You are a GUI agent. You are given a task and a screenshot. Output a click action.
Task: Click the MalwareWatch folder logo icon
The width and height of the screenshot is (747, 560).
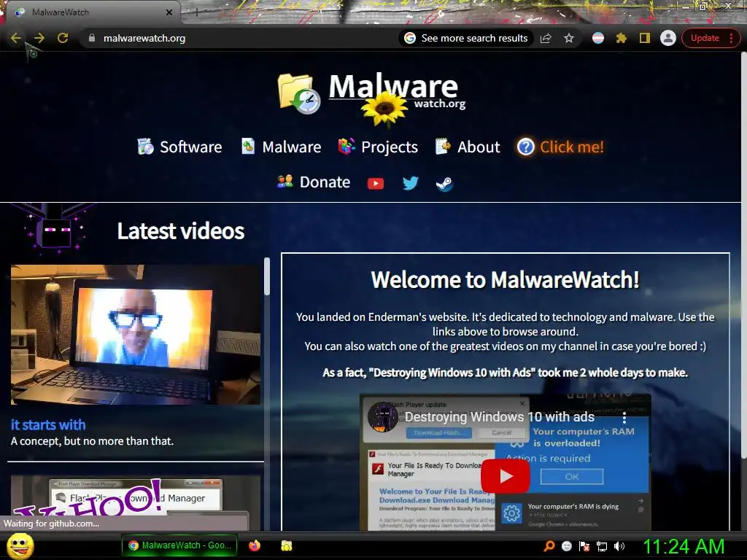tap(299, 93)
